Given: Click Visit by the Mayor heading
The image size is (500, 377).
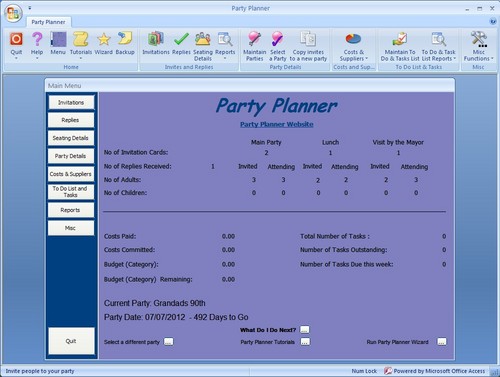Looking at the screenshot, I should pos(398,142).
